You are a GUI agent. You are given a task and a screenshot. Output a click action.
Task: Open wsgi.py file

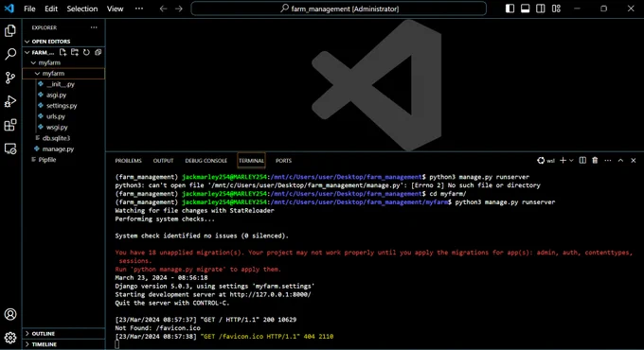(64, 127)
